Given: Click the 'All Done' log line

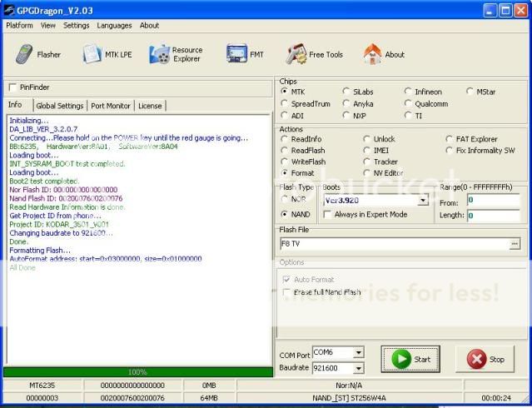Looking at the screenshot, I should pyautogui.click(x=22, y=267).
